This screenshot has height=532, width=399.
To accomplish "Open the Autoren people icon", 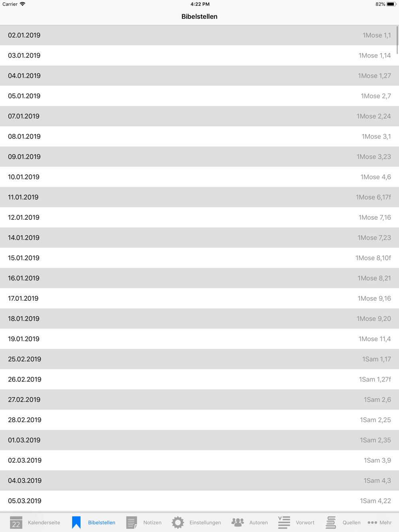I will [238, 522].
